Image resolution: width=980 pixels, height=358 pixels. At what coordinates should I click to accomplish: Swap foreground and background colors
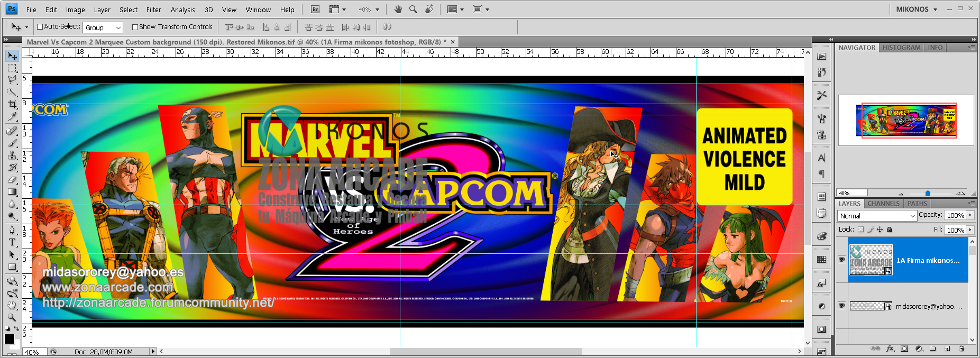click(x=17, y=328)
